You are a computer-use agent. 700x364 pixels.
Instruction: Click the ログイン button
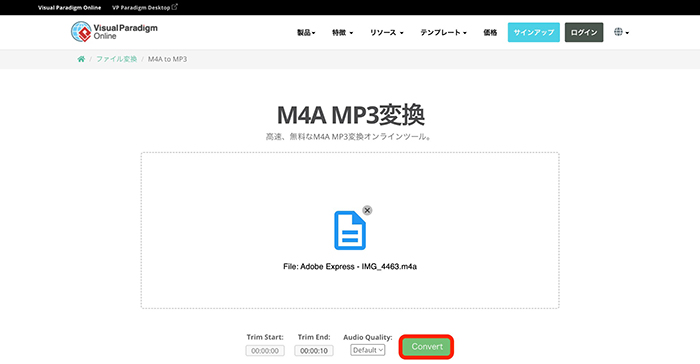click(x=584, y=32)
